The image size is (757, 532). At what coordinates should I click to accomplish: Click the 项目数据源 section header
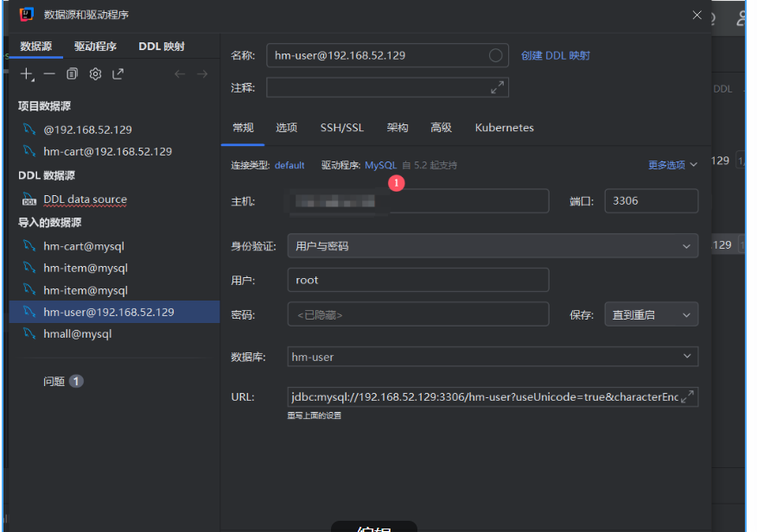tap(44, 106)
